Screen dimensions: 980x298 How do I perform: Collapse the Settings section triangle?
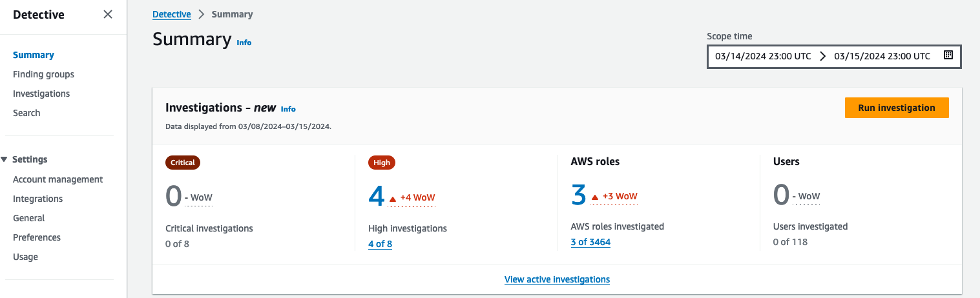click(x=5, y=159)
